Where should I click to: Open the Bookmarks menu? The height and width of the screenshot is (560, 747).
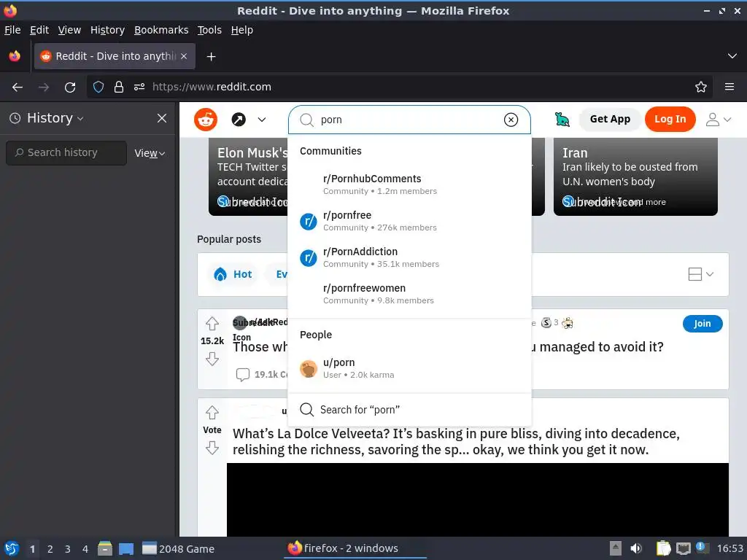[161, 30]
